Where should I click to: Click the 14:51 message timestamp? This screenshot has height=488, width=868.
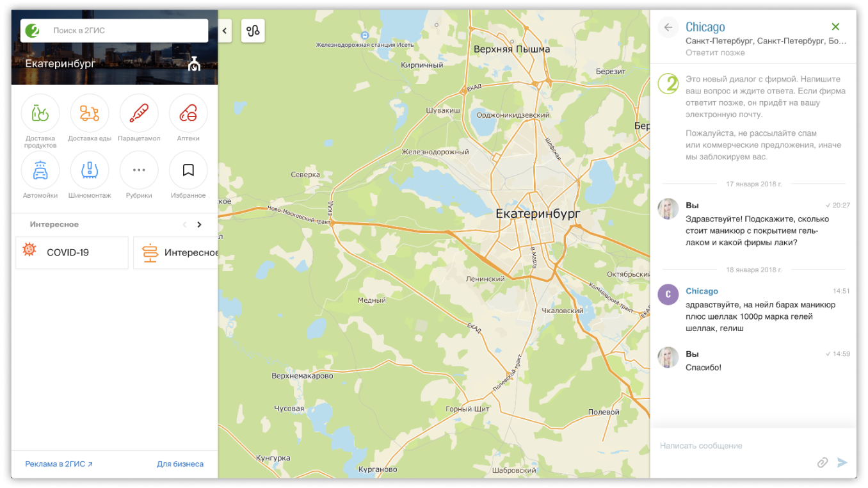pos(841,291)
